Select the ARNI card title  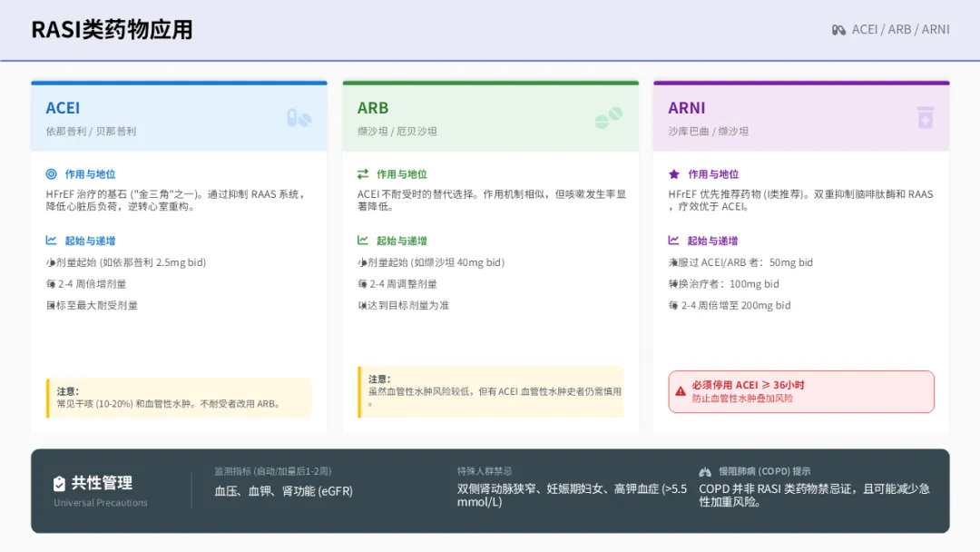click(686, 108)
